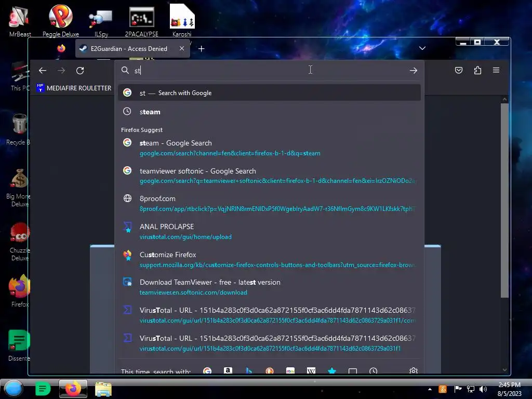
Task: Select the Recycle Bin desktop icon
Action: pos(19,129)
